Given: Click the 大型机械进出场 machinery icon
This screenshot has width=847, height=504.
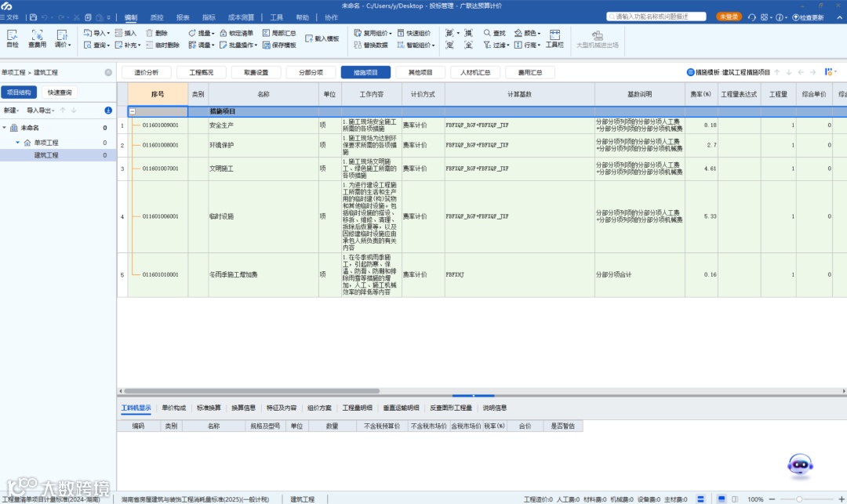Looking at the screenshot, I should coord(597,39).
